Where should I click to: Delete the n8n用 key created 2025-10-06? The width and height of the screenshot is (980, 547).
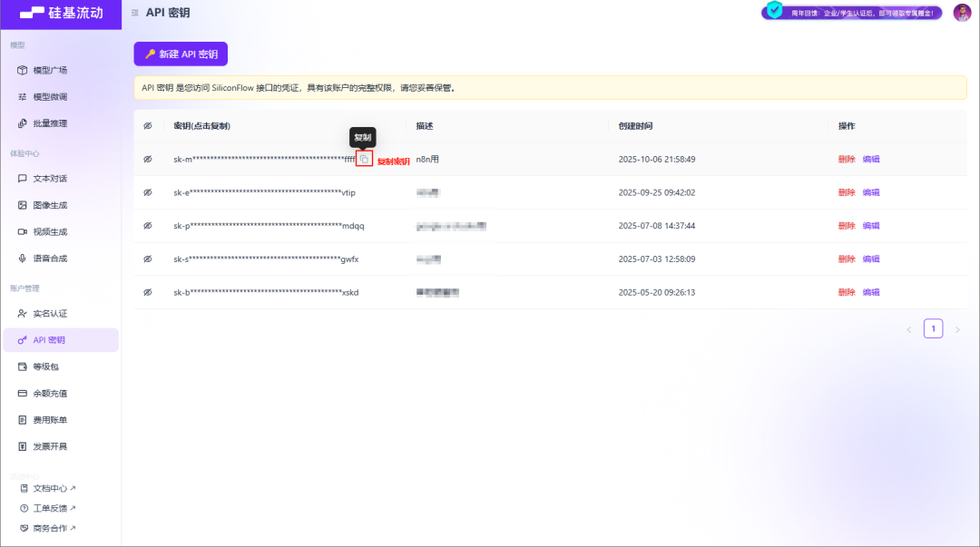tap(847, 159)
